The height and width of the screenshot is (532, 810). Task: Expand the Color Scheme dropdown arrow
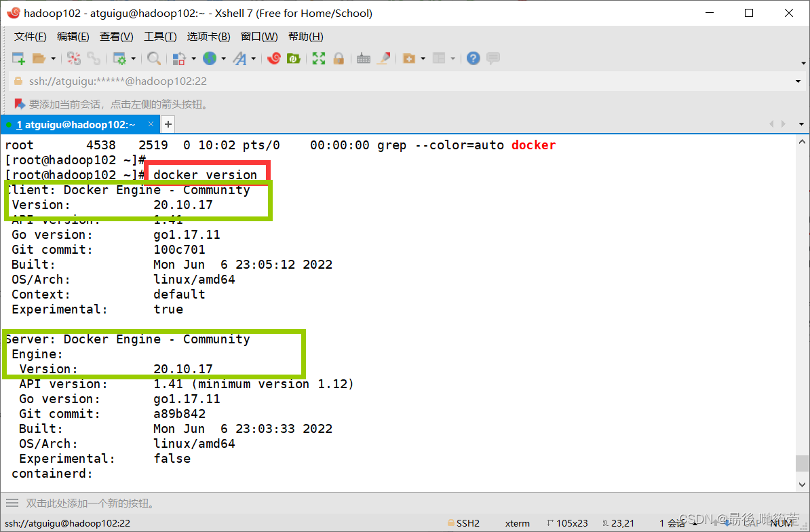(194, 59)
